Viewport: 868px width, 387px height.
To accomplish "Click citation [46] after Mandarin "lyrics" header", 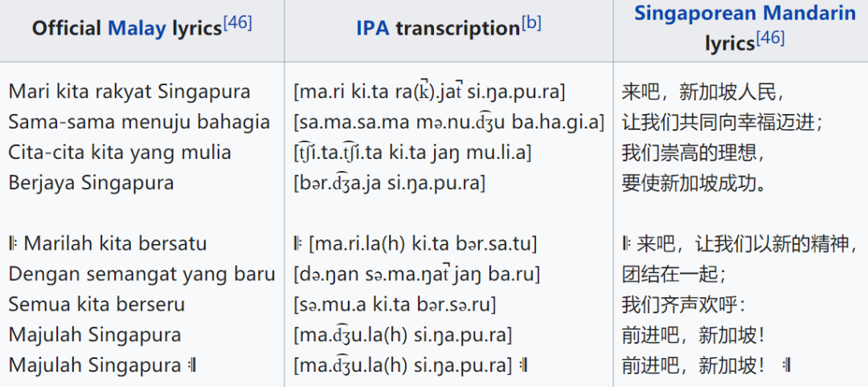I will 771,39.
